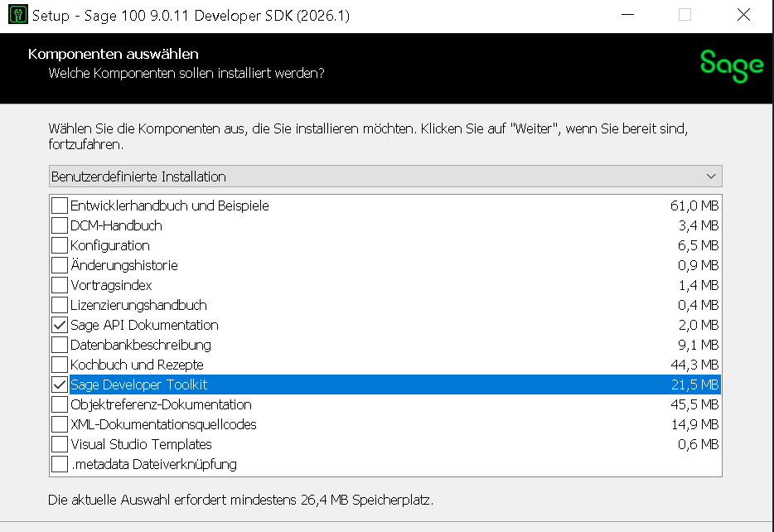Click the 21,5 MB size value
Viewport: 774px width, 532px height.
click(694, 385)
